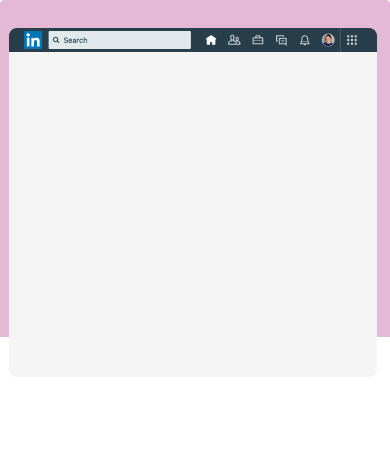Click the magnifying glass in the search bar
Screen dimensions: 390x449
[56, 40]
